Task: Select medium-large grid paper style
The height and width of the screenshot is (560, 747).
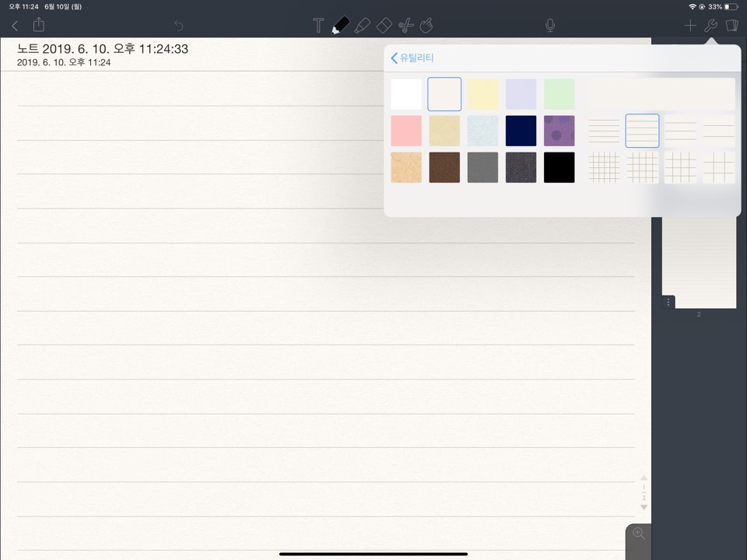Action: point(680,168)
